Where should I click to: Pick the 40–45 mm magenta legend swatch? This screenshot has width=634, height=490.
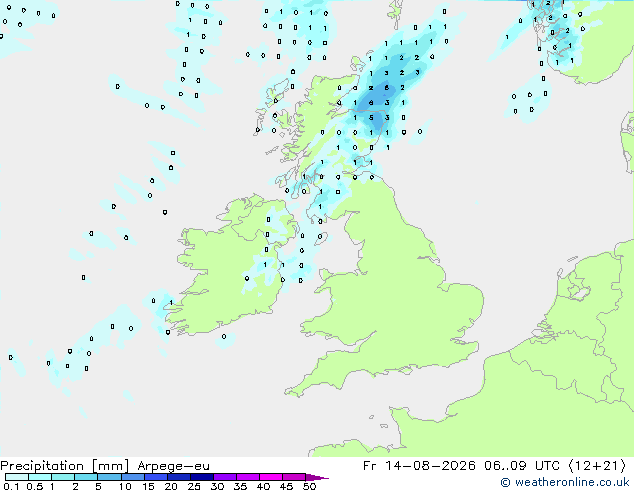point(271,477)
